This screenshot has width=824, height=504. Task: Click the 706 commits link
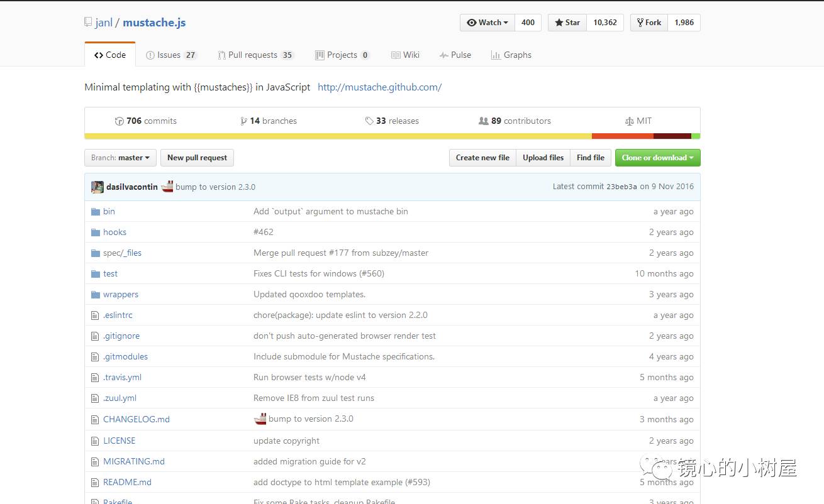click(x=146, y=121)
